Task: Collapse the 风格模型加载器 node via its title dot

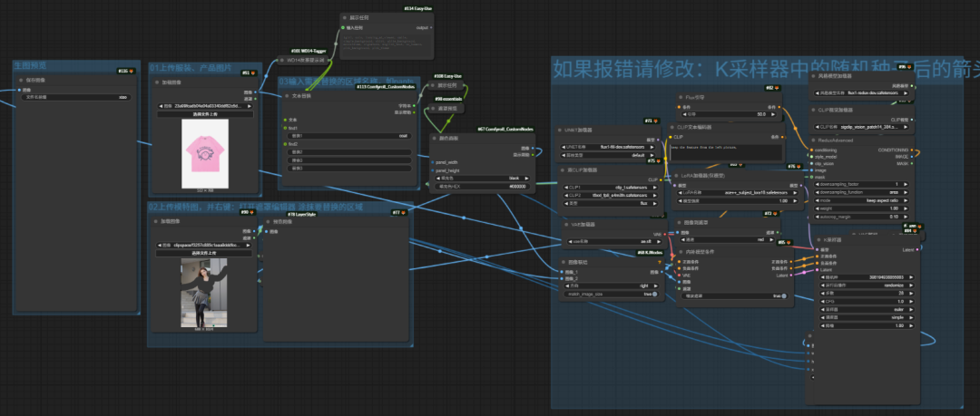Action: pyautogui.click(x=813, y=76)
